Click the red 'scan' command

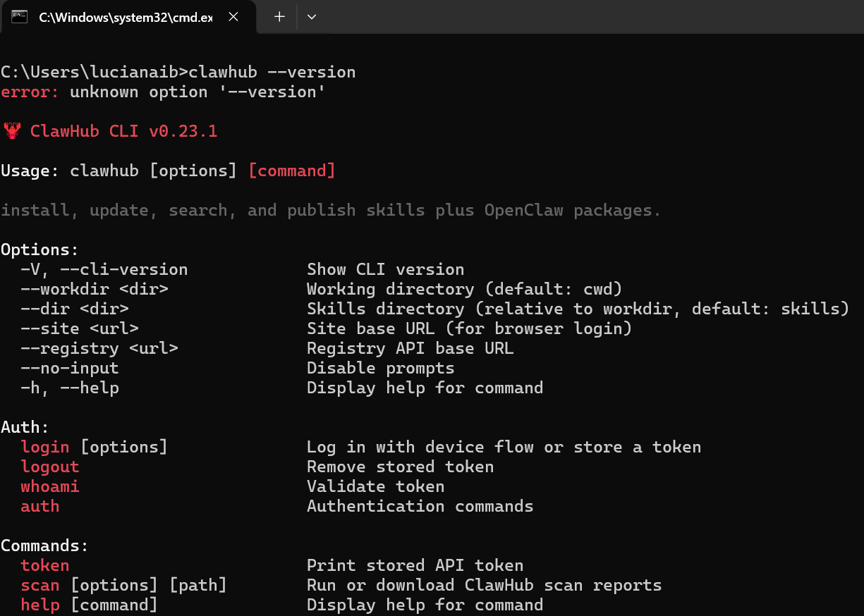[40, 585]
